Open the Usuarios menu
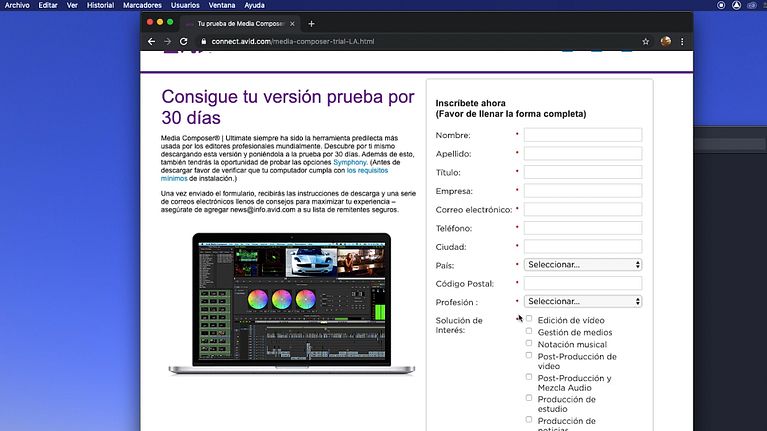Image resolution: width=767 pixels, height=431 pixels. tap(185, 5)
